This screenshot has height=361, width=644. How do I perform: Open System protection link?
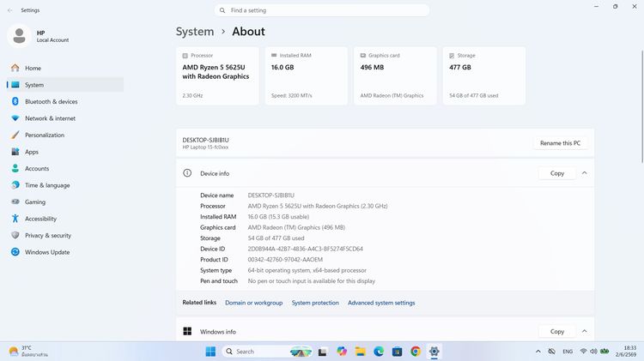[x=315, y=303]
